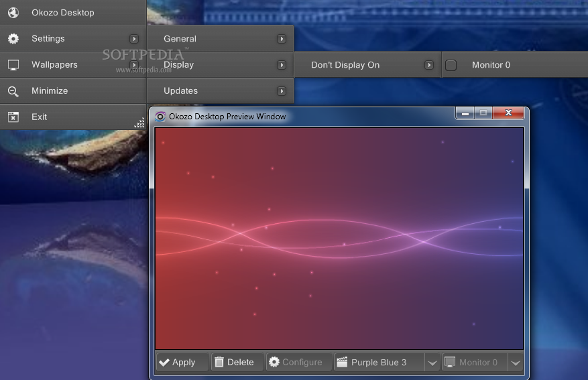This screenshot has width=588, height=380.
Task: Minimize the Preview Window
Action: tap(465, 113)
